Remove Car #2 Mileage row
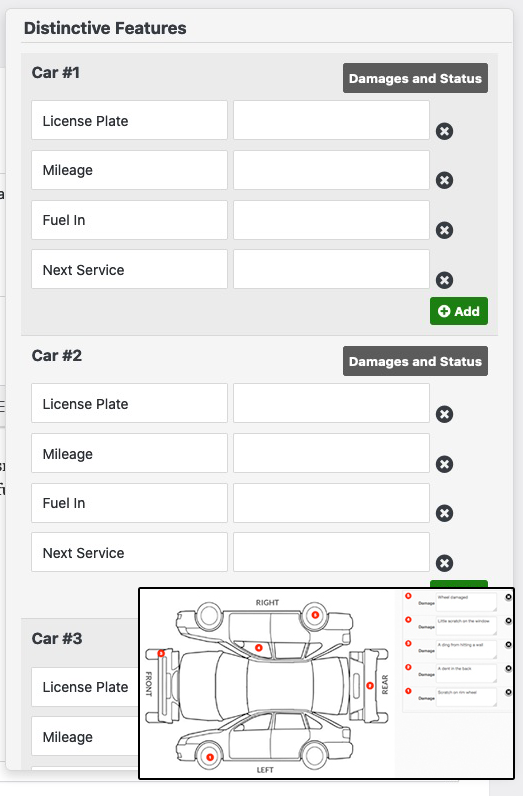 click(444, 464)
